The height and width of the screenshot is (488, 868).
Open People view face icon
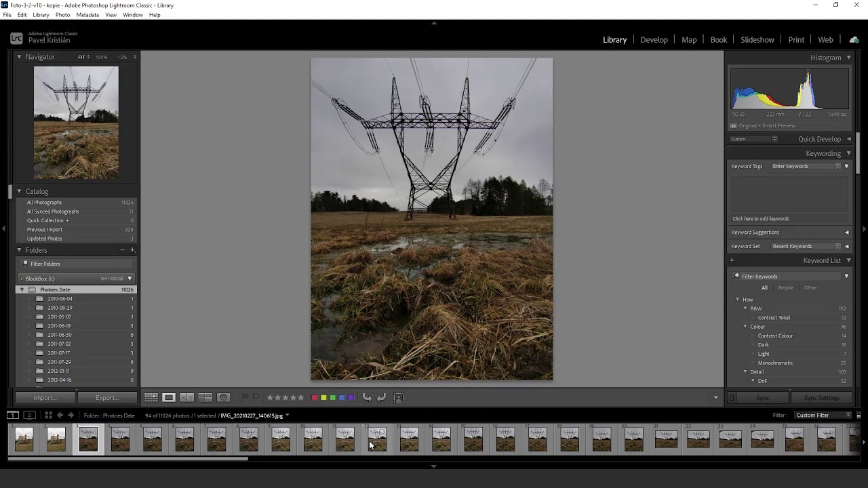tap(223, 398)
